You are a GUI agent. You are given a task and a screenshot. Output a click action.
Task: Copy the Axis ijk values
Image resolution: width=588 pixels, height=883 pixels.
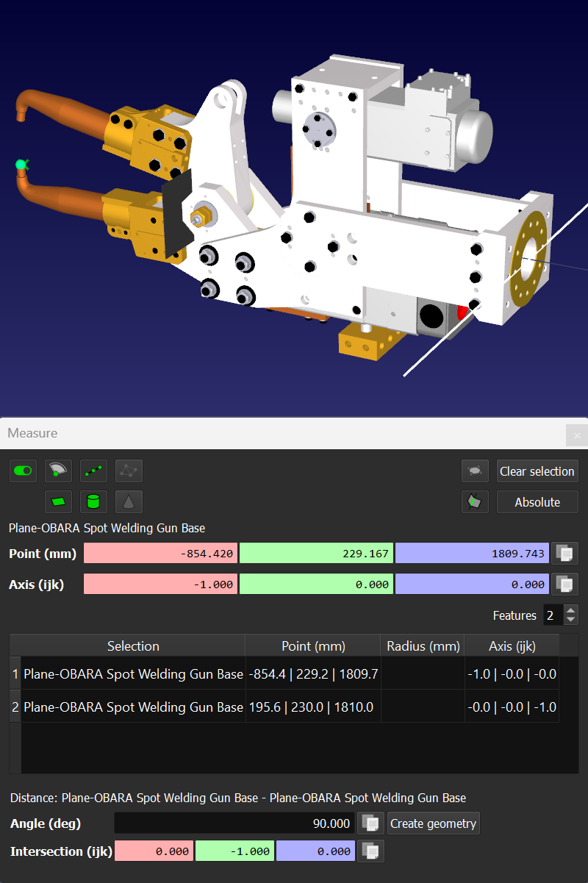(x=564, y=584)
